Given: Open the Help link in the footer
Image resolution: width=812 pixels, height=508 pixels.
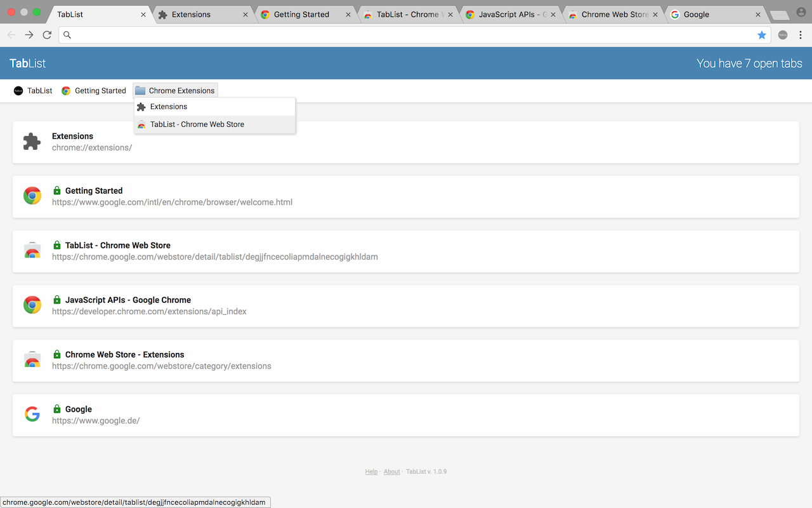Looking at the screenshot, I should pyautogui.click(x=371, y=472).
